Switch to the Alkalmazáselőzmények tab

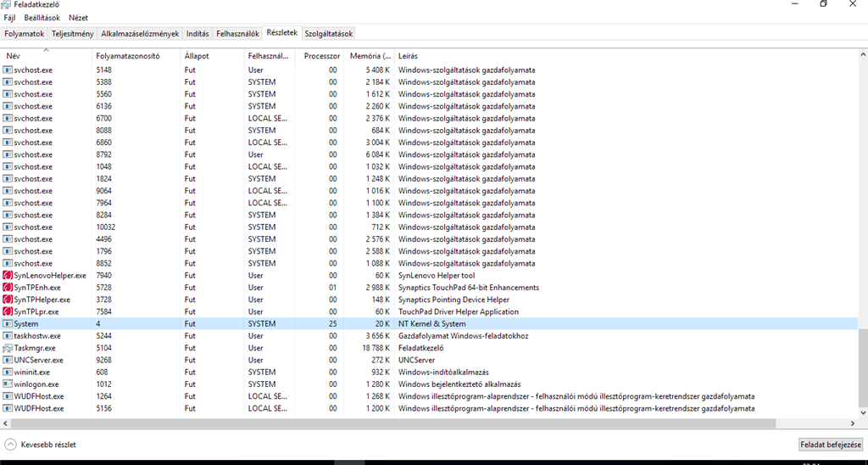pyautogui.click(x=140, y=34)
